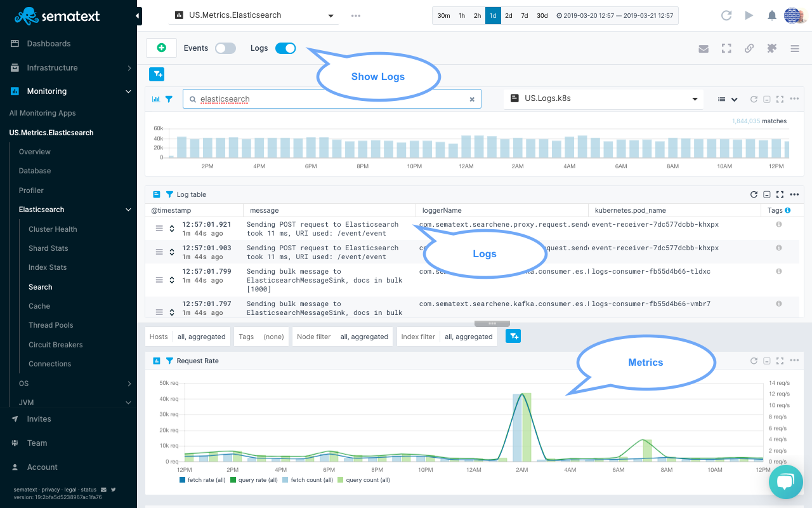
Task: Toggle the Events switch
Action: tap(225, 48)
